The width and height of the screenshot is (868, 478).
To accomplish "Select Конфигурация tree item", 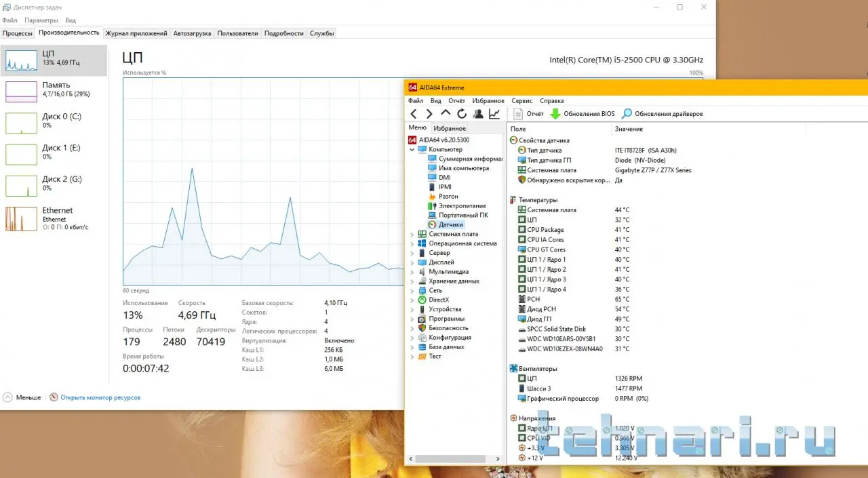I will pos(444,338).
